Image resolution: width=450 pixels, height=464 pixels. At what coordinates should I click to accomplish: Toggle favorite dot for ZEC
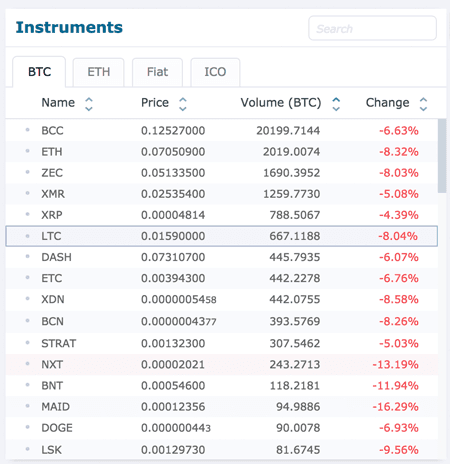click(x=28, y=172)
